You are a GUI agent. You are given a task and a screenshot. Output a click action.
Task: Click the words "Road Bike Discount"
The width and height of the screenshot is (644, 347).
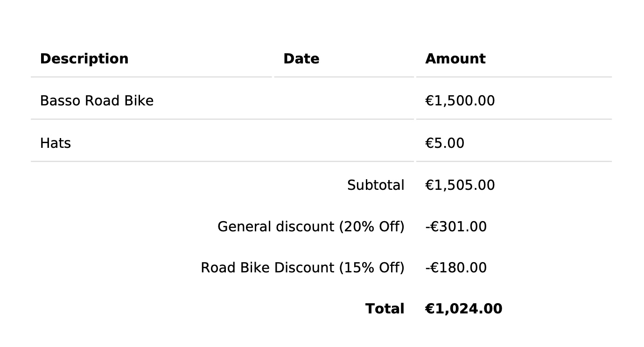click(267, 268)
